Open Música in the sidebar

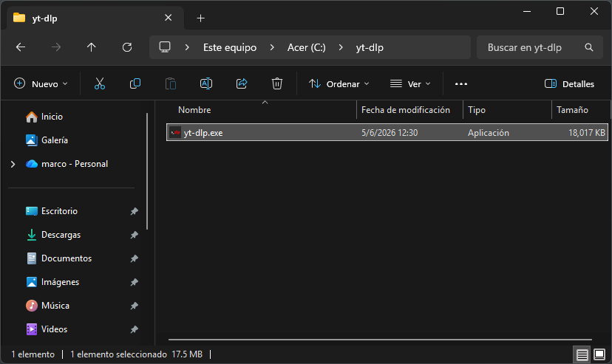pos(55,306)
